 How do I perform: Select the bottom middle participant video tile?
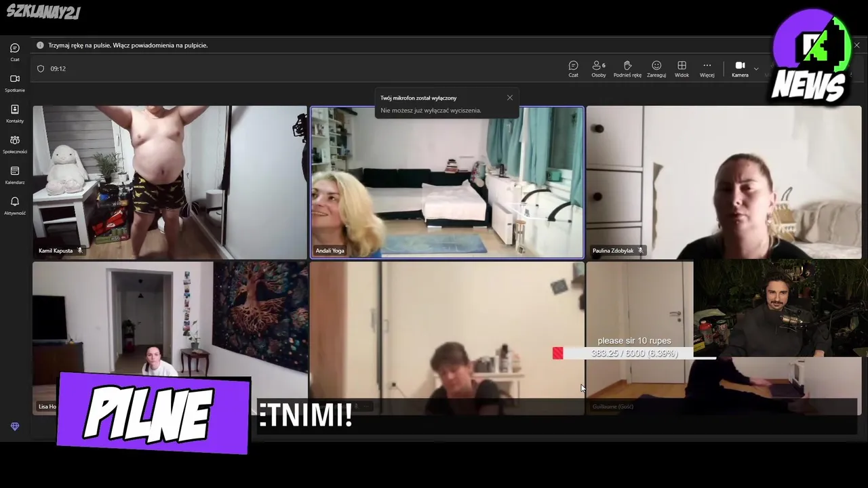pyautogui.click(x=447, y=338)
